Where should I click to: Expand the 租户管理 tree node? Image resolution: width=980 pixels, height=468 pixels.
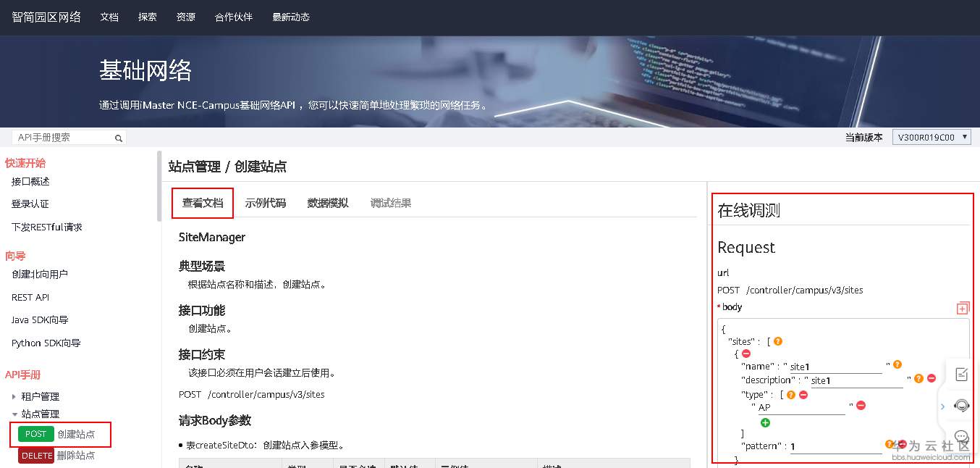[x=14, y=396]
